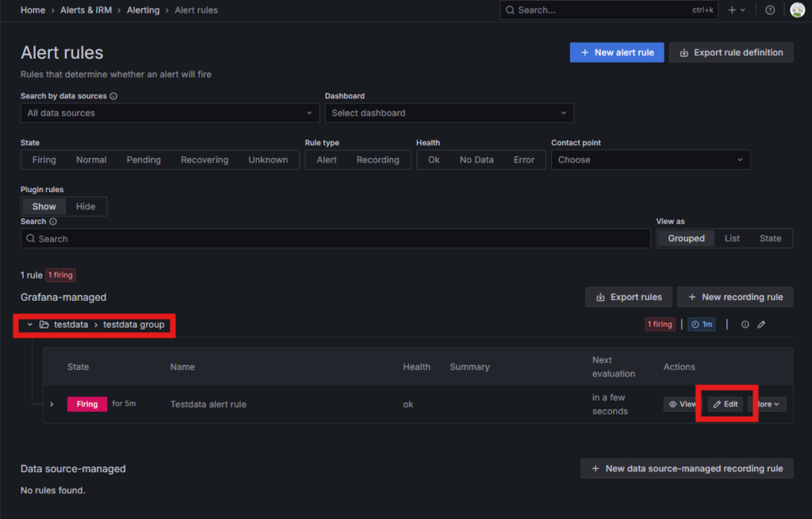Filter health by No Data
The width and height of the screenshot is (812, 519).
[x=477, y=160]
